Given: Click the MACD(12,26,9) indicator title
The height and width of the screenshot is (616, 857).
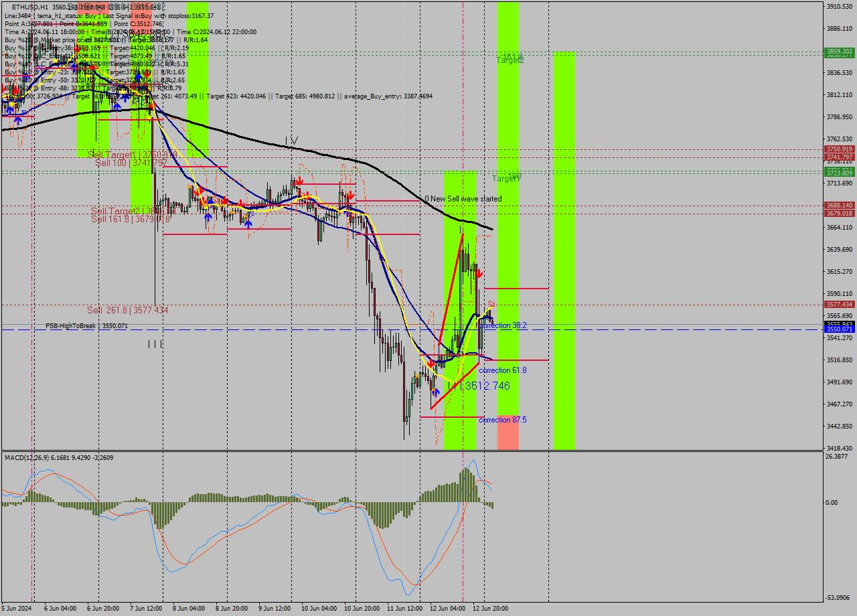Looking at the screenshot, I should [x=59, y=457].
